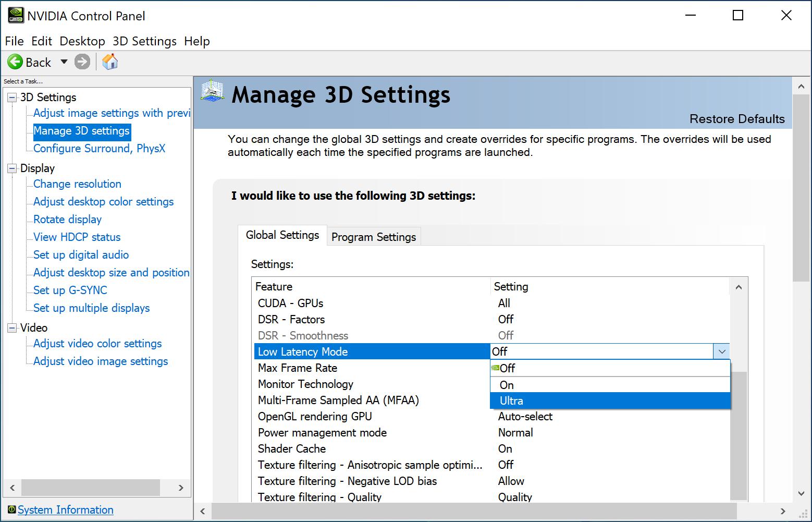Open View HDCP status page
The width and height of the screenshot is (812, 522).
pos(77,237)
